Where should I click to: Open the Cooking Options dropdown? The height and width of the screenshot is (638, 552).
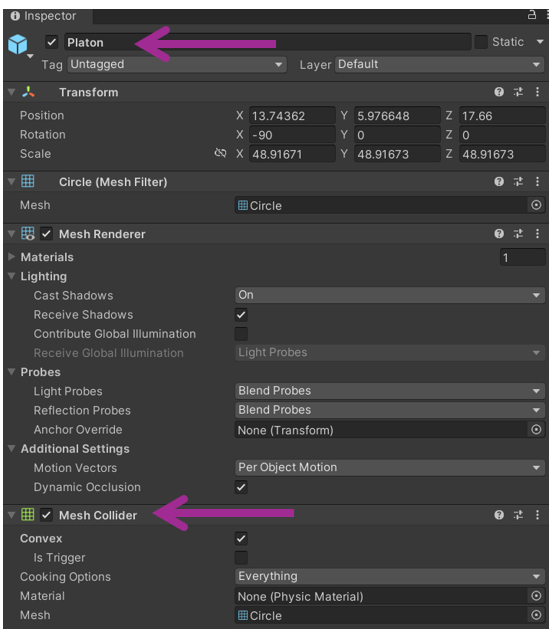[x=390, y=576]
